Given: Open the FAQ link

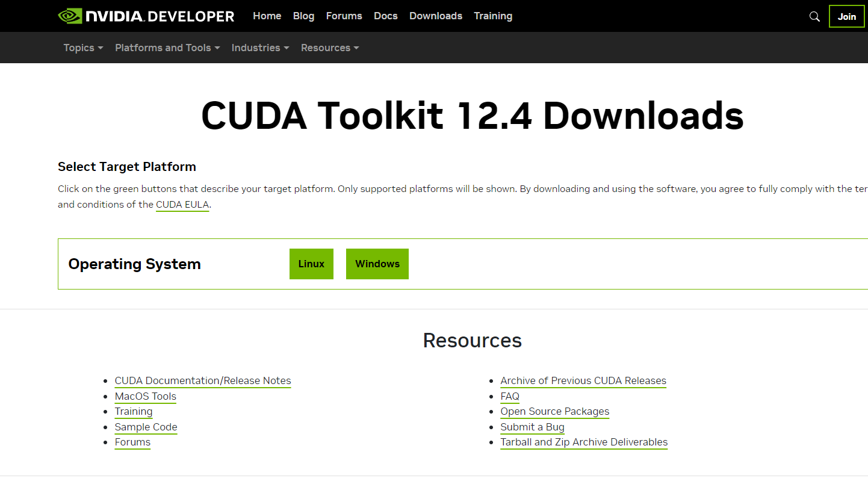Looking at the screenshot, I should coord(510,396).
